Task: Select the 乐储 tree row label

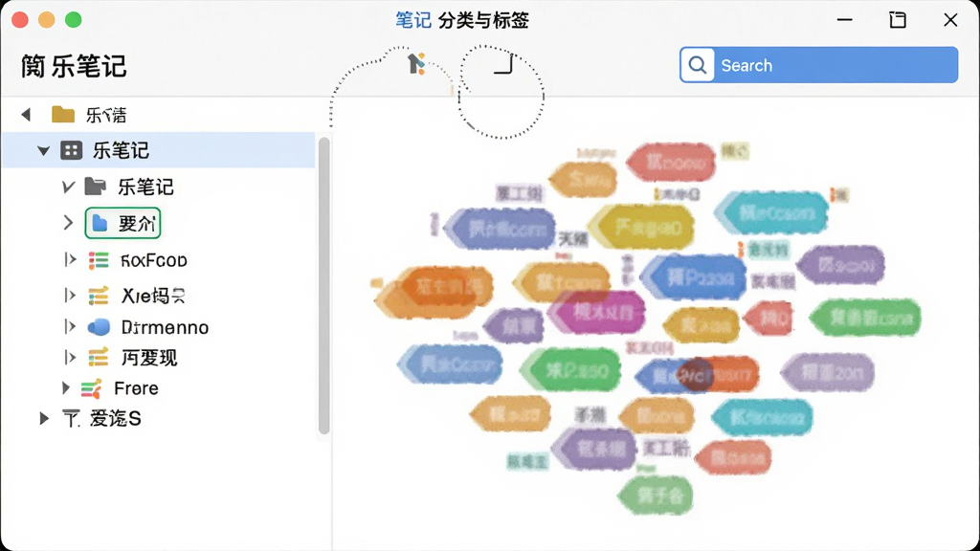Action: tap(106, 115)
